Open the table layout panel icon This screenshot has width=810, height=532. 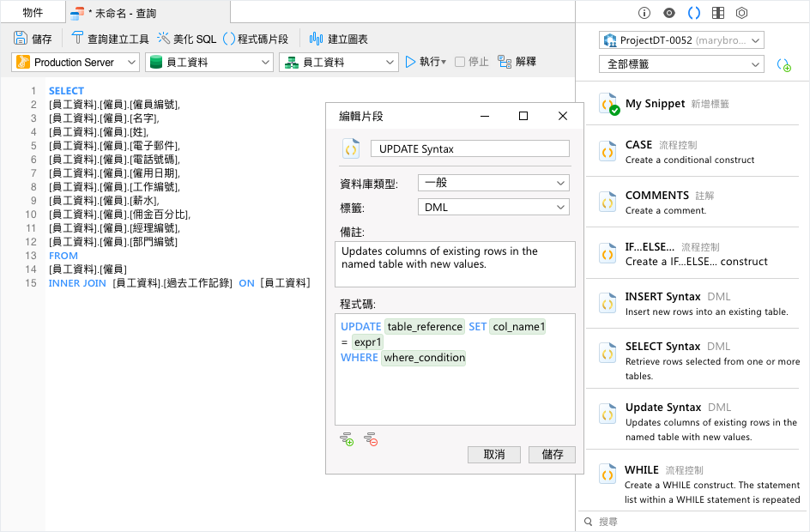point(718,13)
